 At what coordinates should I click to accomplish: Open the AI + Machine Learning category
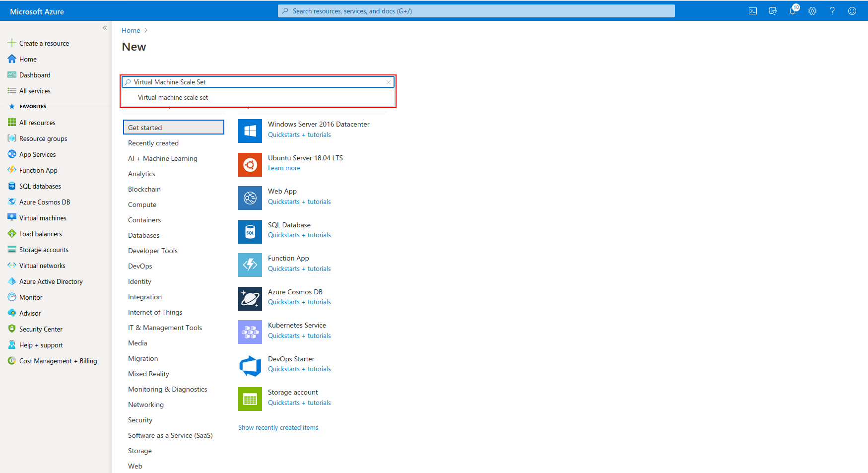163,158
